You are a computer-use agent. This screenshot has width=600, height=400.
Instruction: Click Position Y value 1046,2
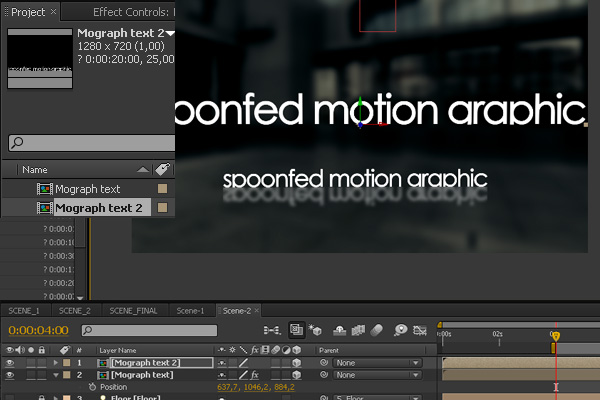pyautogui.click(x=256, y=387)
